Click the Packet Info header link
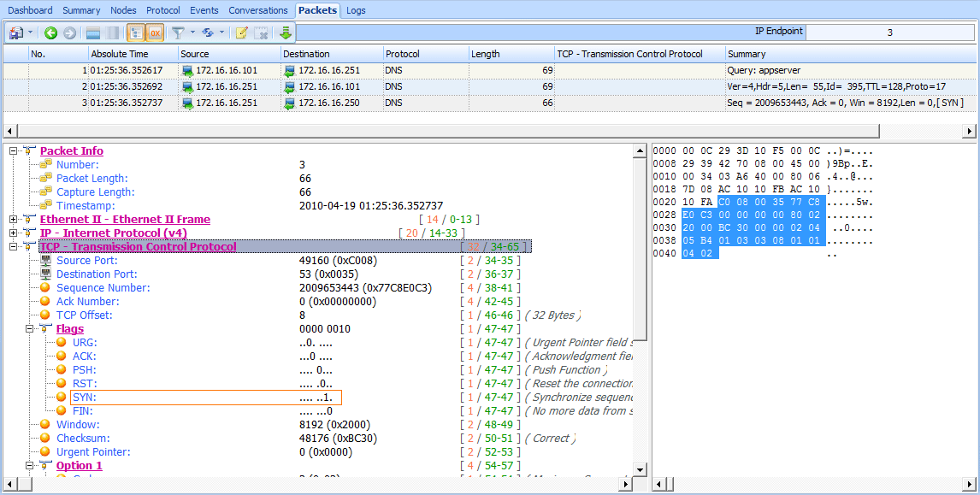Viewport: 980px width, 495px height. [72, 151]
